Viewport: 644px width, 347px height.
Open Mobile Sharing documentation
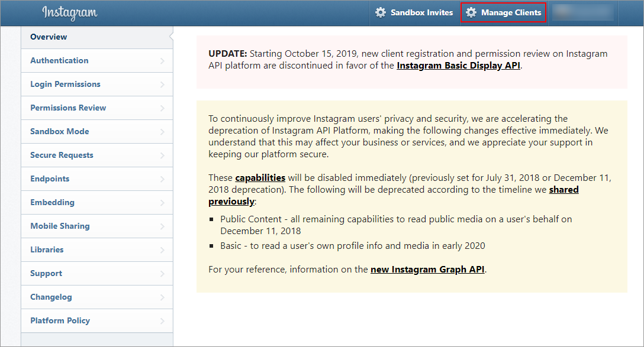(97, 226)
